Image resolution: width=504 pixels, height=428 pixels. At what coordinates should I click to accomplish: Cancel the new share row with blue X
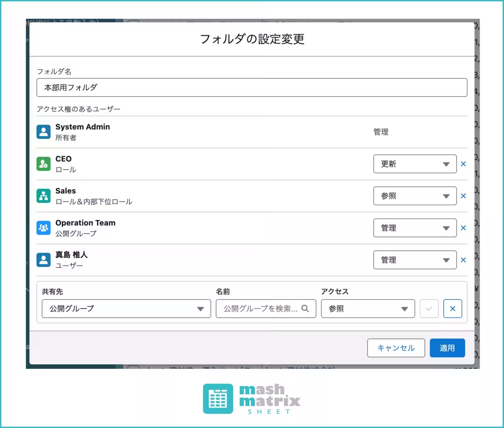tap(453, 308)
